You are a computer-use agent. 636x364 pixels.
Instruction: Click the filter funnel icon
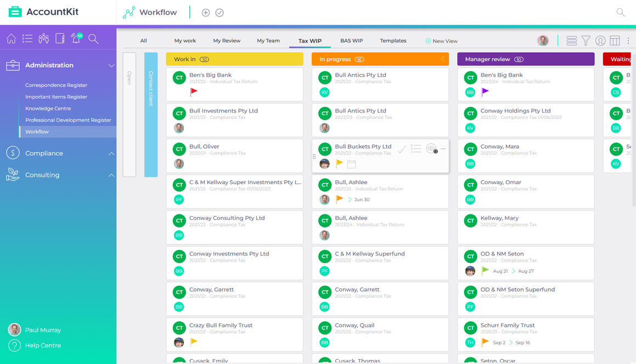pyautogui.click(x=586, y=41)
